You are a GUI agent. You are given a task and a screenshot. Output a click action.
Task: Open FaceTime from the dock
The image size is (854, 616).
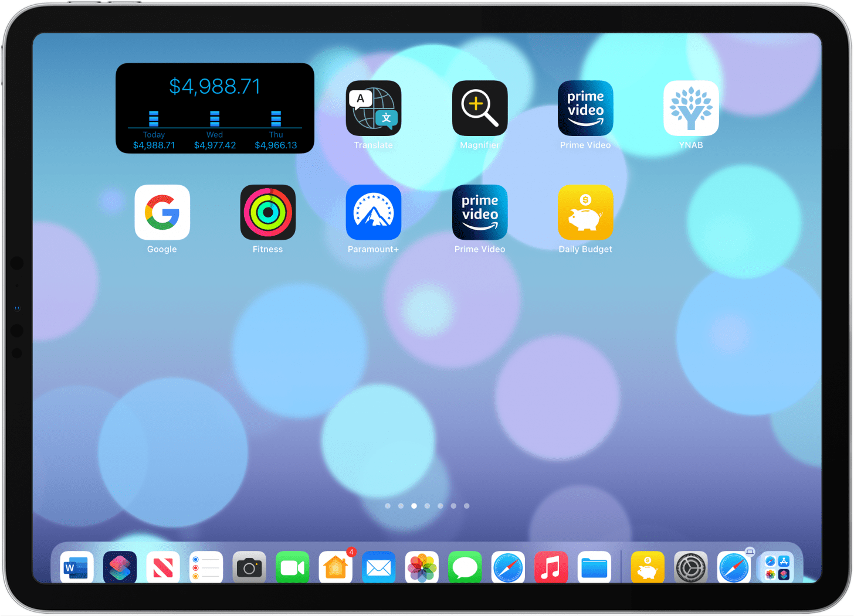tap(292, 567)
